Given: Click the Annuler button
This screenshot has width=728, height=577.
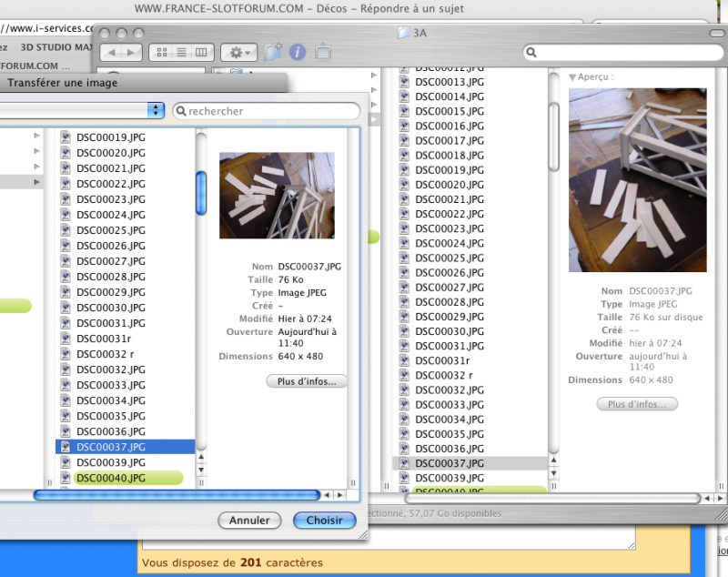Looking at the screenshot, I should click(249, 521).
